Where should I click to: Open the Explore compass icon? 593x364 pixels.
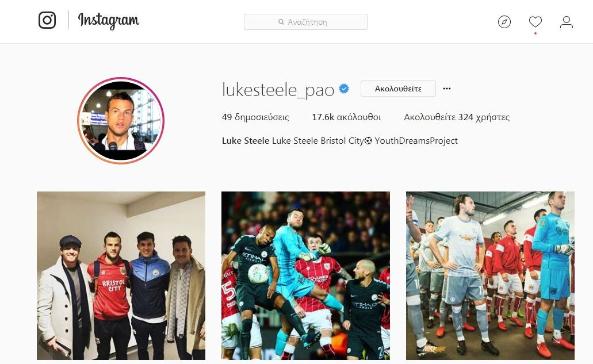[504, 22]
